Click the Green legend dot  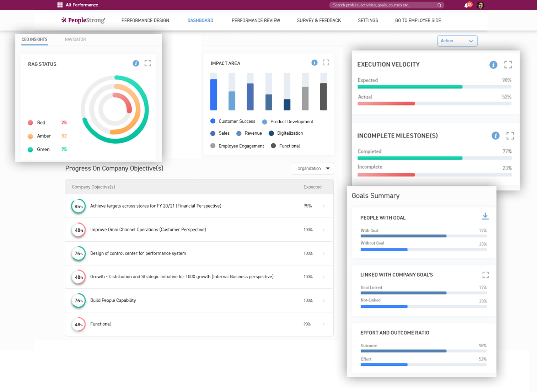(x=30, y=150)
